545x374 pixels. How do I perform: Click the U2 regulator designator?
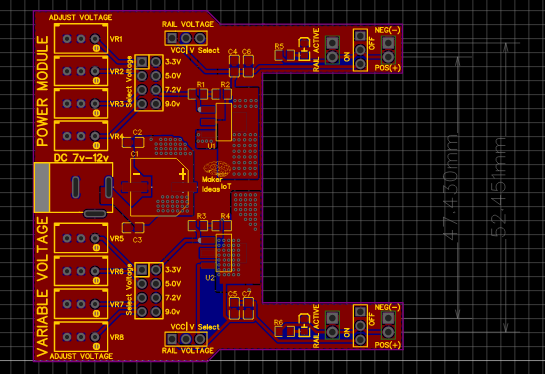point(210,278)
